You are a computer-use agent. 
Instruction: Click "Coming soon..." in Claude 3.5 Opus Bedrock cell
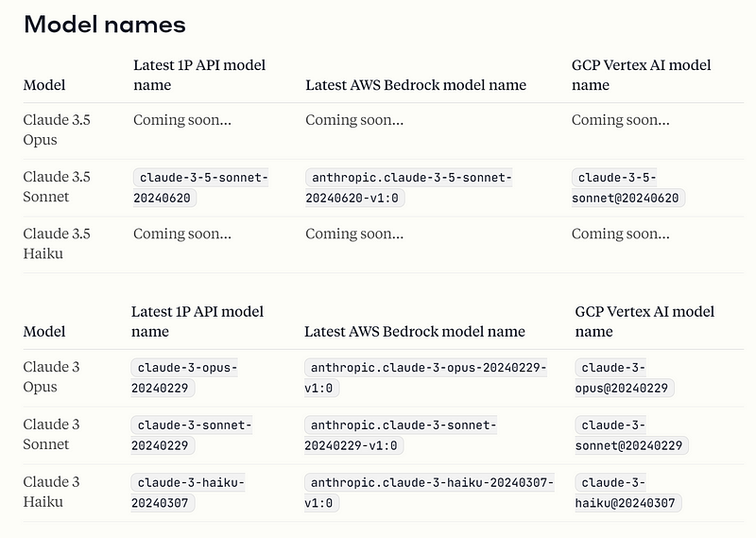354,120
